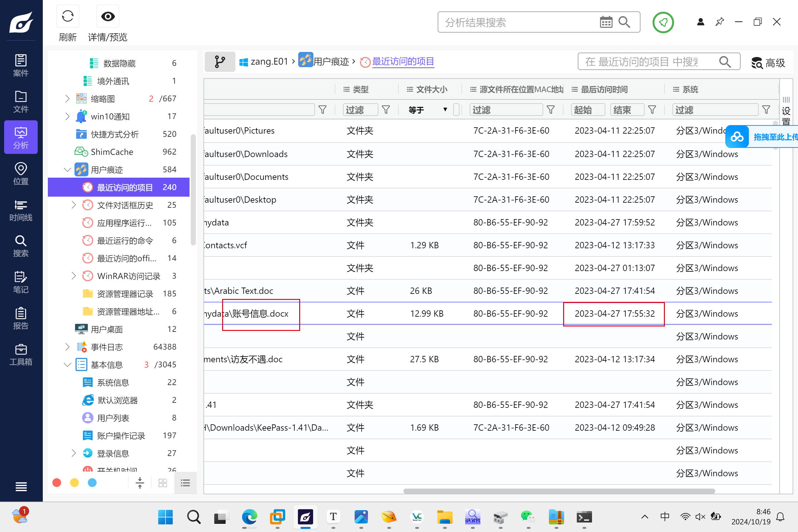Open the 等于 file size comparison dropdown

(428, 110)
